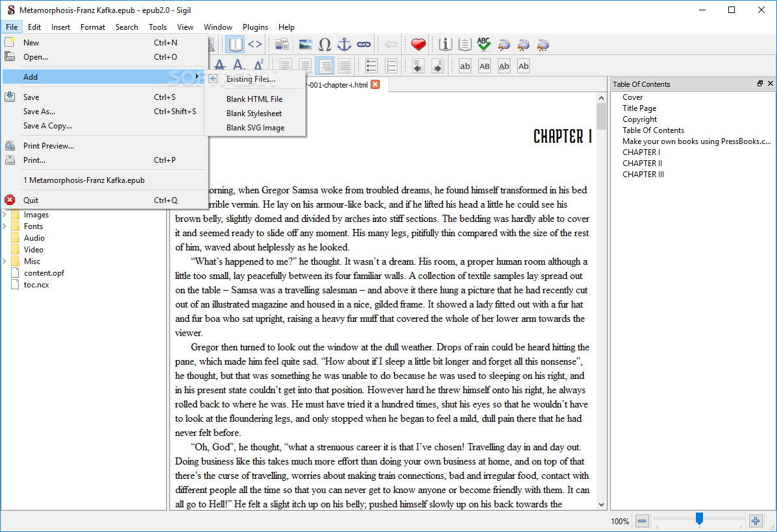
Task: Click the zoom slider handle
Action: 699,519
